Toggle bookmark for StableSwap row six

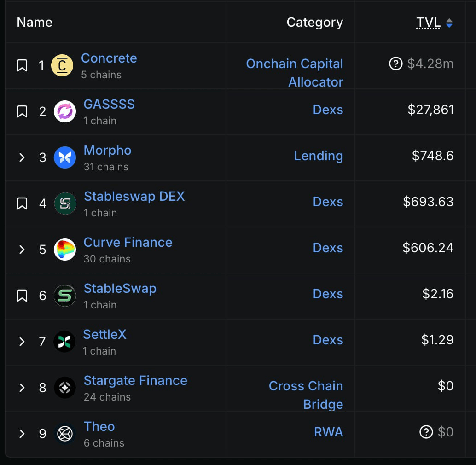coord(22,296)
